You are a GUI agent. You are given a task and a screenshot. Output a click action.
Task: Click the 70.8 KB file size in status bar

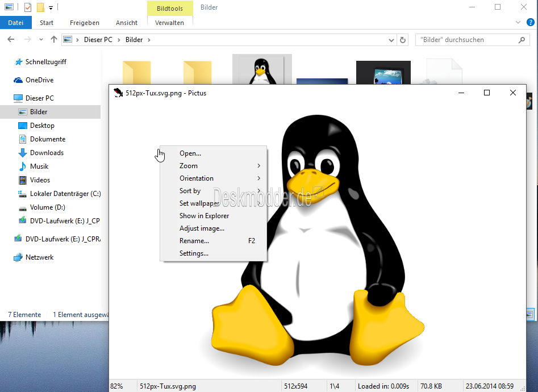click(x=431, y=386)
